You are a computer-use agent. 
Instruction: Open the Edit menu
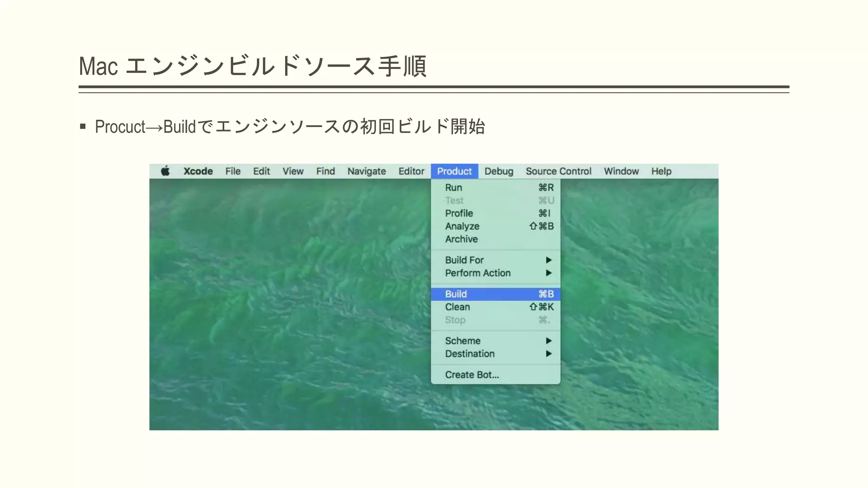[x=262, y=171]
